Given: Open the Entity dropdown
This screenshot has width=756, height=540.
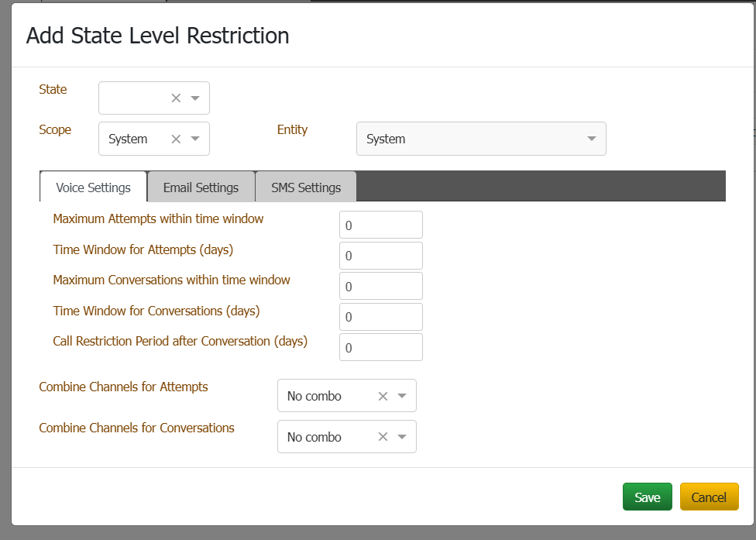Looking at the screenshot, I should point(480,139).
